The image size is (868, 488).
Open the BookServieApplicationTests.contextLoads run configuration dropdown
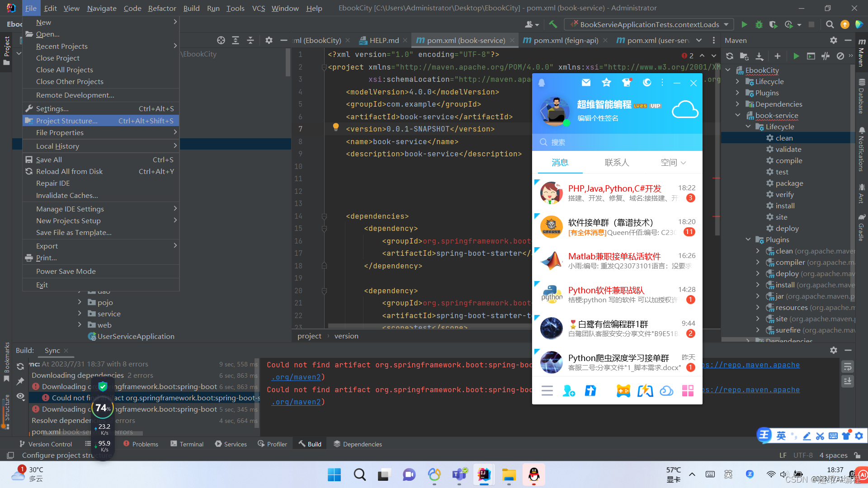[x=650, y=24]
